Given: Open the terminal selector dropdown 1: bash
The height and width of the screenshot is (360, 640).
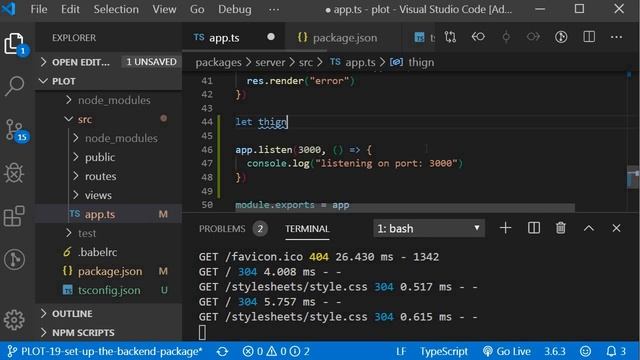Looking at the screenshot, I should click(x=429, y=228).
